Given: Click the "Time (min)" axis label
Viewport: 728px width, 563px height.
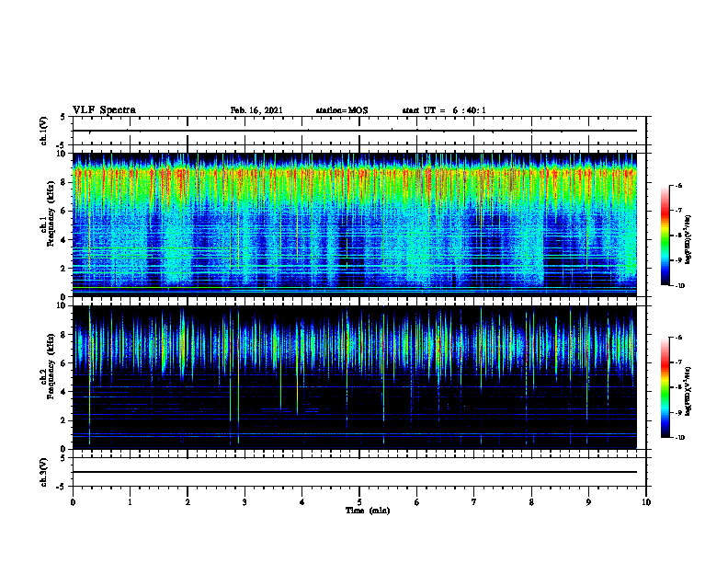Looking at the screenshot, I should [368, 511].
